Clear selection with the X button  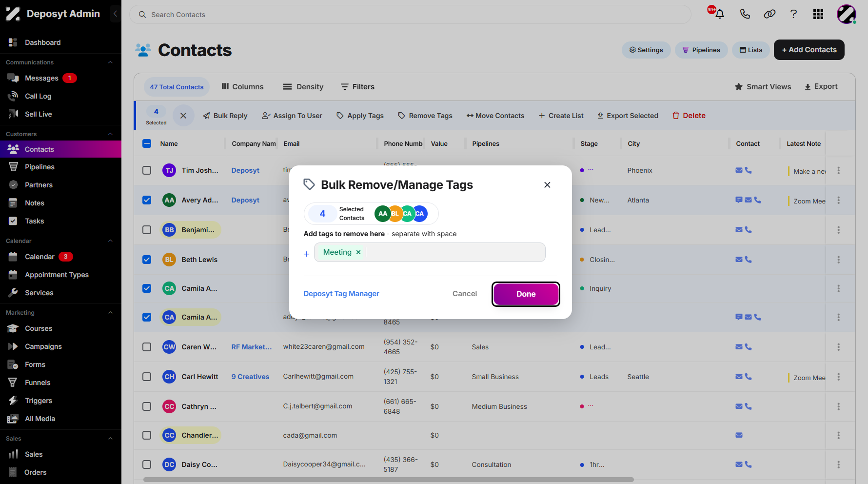183,116
